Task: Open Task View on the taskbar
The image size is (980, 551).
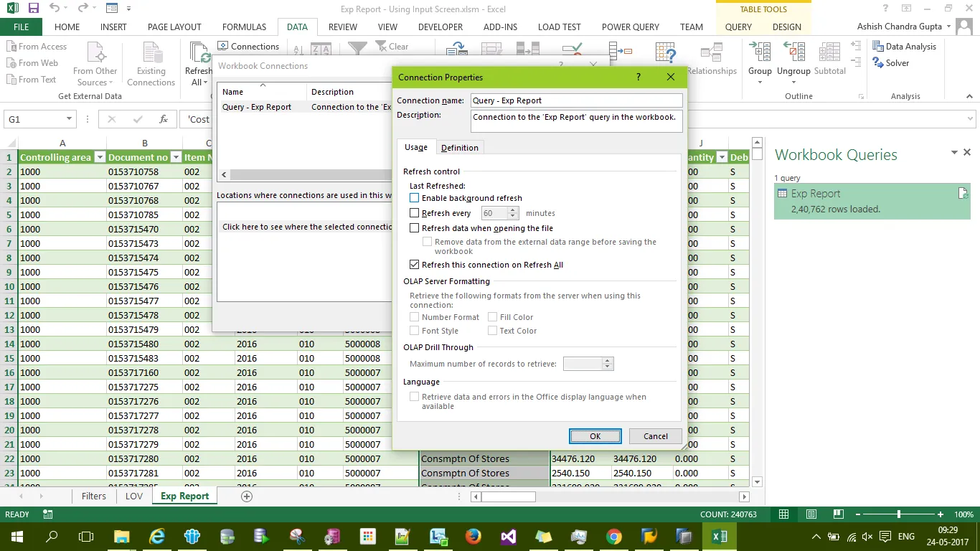Action: click(86, 536)
